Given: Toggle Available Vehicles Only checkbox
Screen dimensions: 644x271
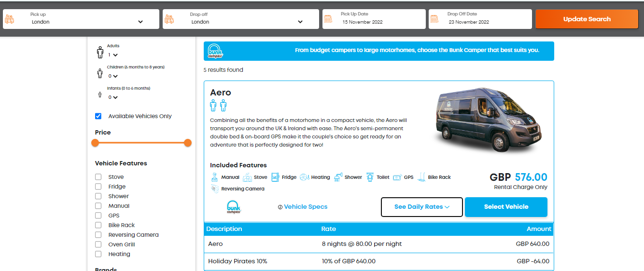Looking at the screenshot, I should (98, 116).
